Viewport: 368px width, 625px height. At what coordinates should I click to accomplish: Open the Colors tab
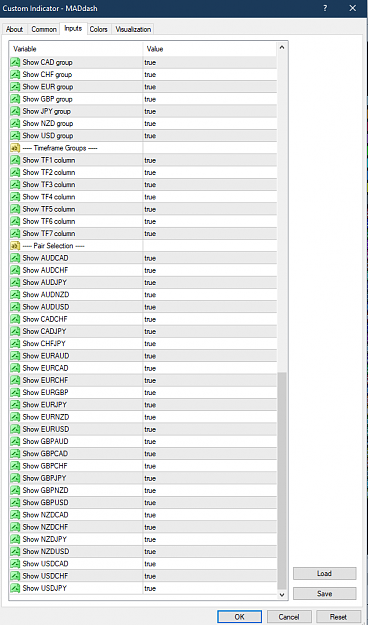pyautogui.click(x=98, y=29)
